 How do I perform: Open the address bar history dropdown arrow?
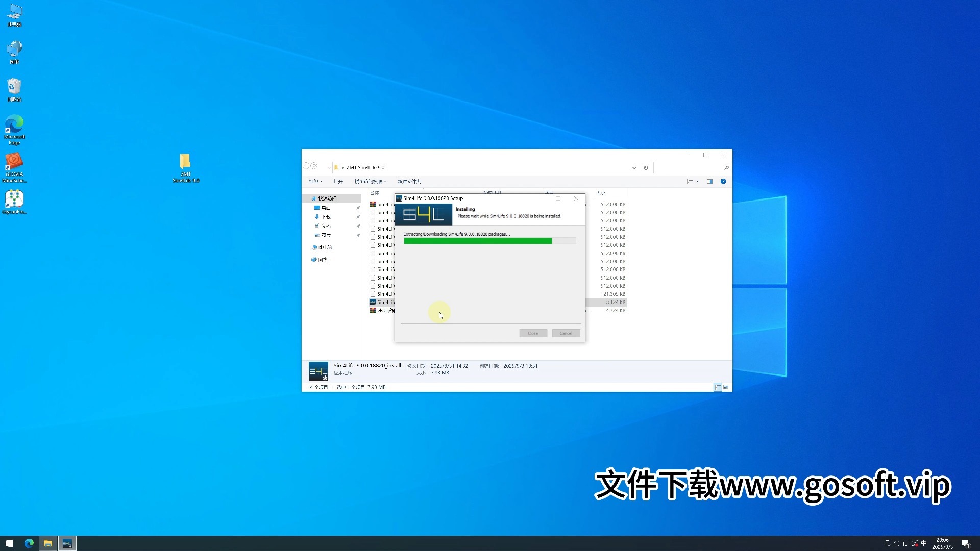[634, 167]
